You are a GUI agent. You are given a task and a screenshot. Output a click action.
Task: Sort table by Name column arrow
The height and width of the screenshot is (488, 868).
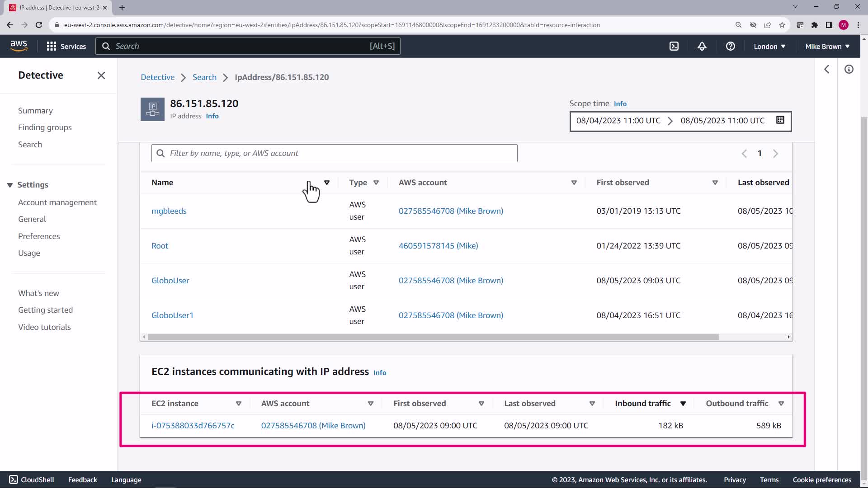click(x=327, y=183)
